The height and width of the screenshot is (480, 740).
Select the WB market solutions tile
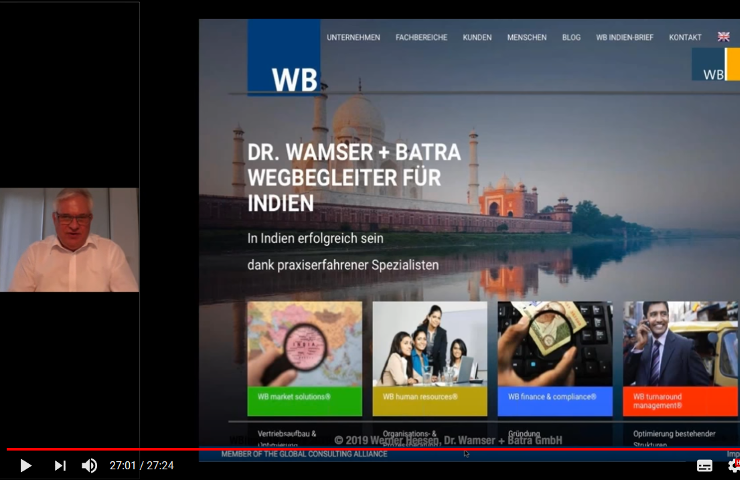304,358
